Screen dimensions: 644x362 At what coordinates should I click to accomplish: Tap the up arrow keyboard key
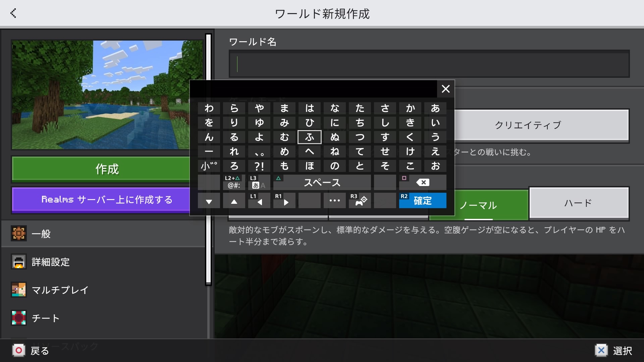point(234,200)
